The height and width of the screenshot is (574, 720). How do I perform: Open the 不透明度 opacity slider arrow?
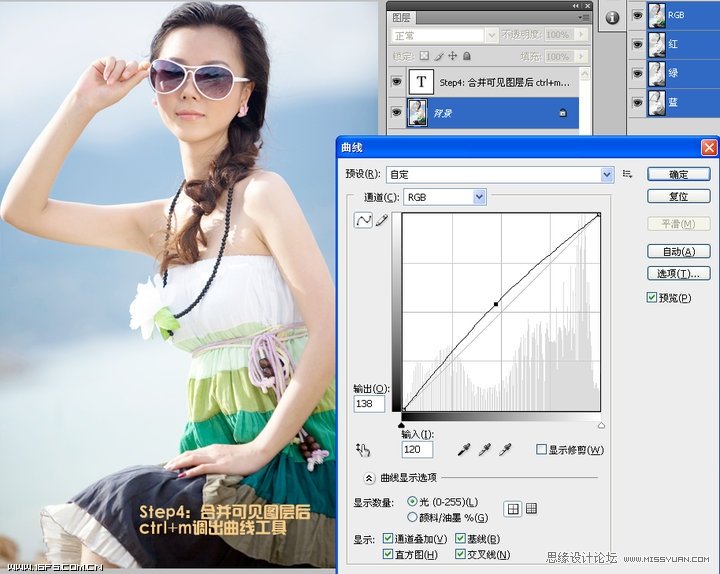[581, 34]
